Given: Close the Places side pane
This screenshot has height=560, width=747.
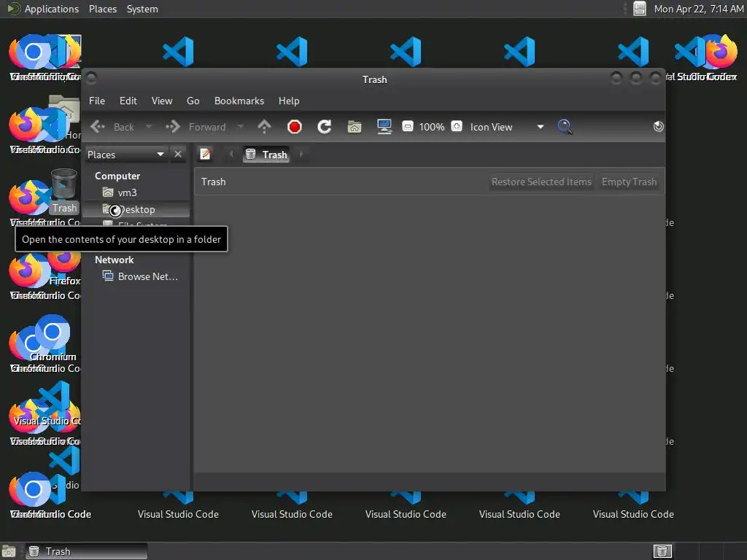Looking at the screenshot, I should pos(178,155).
